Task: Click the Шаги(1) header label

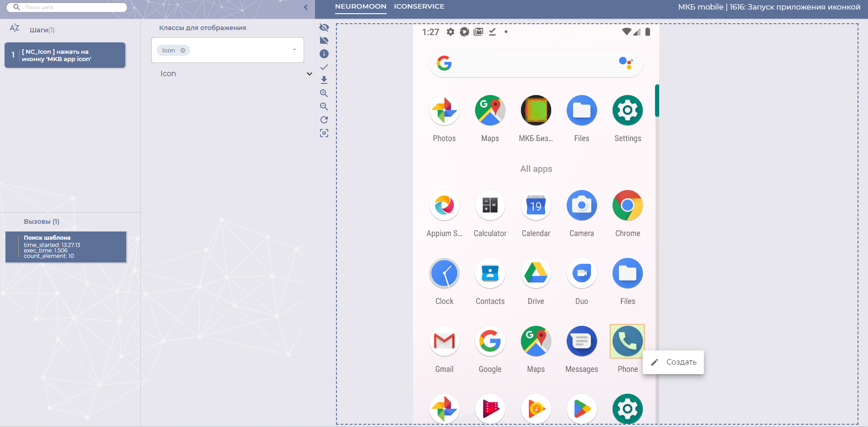Action: [x=42, y=30]
